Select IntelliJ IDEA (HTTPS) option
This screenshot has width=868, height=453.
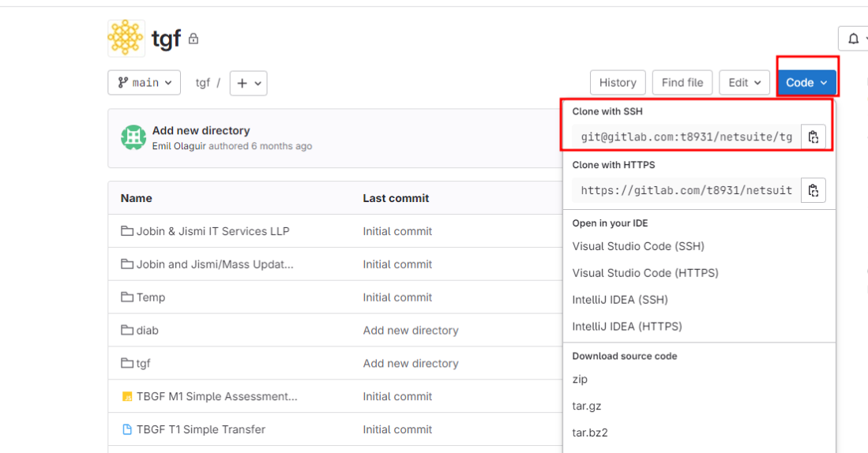coord(627,326)
